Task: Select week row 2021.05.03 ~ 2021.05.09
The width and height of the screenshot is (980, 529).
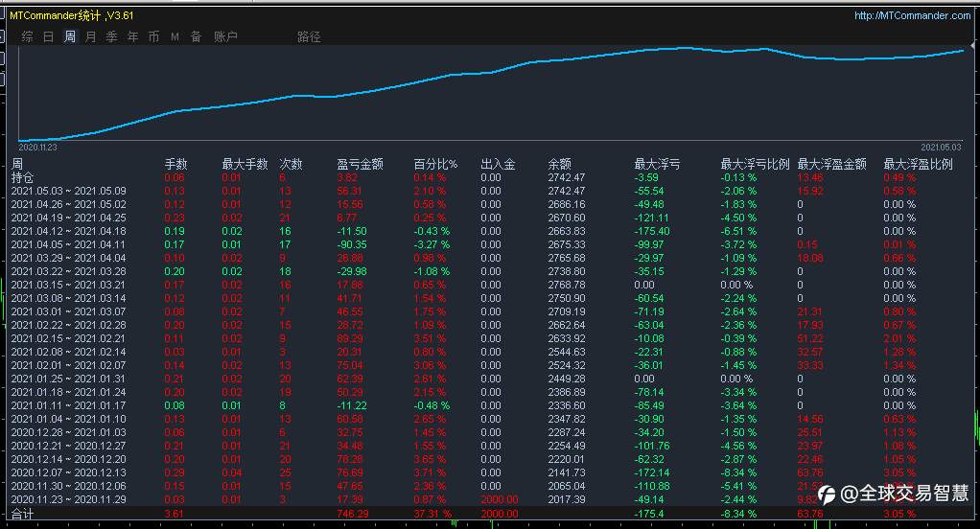Action: point(69,191)
